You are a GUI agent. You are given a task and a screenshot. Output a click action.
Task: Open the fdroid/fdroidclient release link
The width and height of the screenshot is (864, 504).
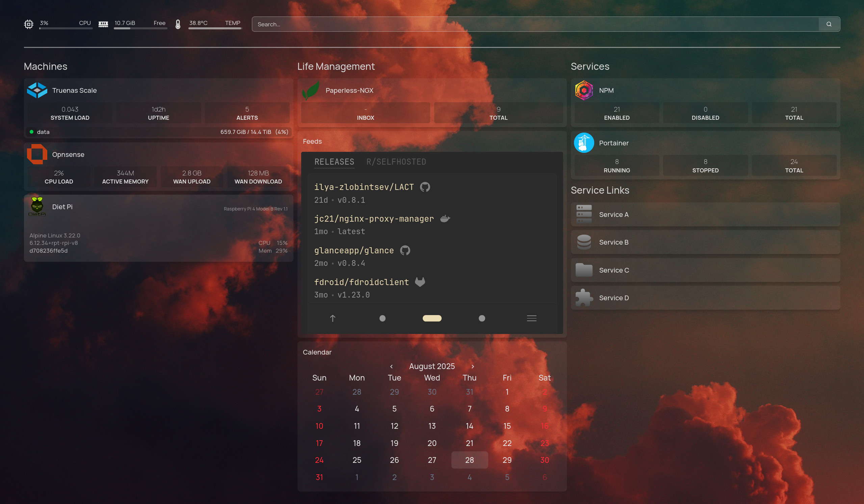coord(362,282)
